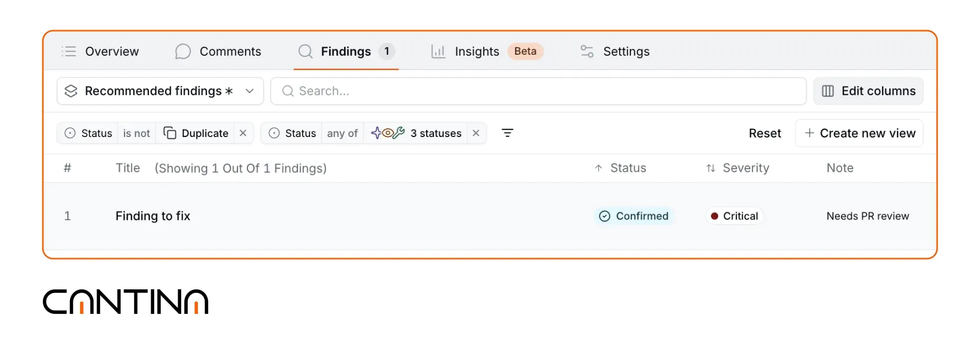980x345 pixels.
Task: Click the red Critical severity dot
Action: tap(715, 216)
